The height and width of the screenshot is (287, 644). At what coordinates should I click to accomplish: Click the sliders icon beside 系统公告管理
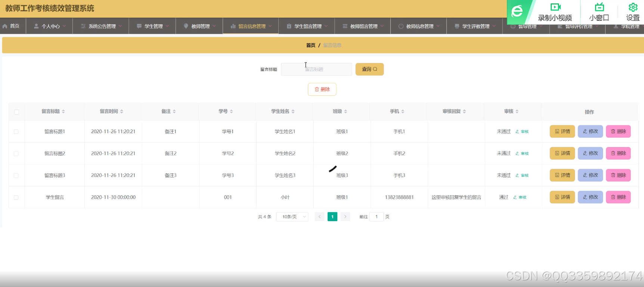(83, 26)
